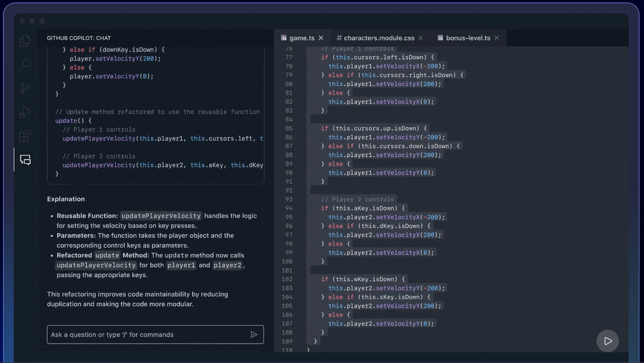The width and height of the screenshot is (644, 363).
Task: Click the 'Parameters:' bullet text
Action: click(76, 236)
